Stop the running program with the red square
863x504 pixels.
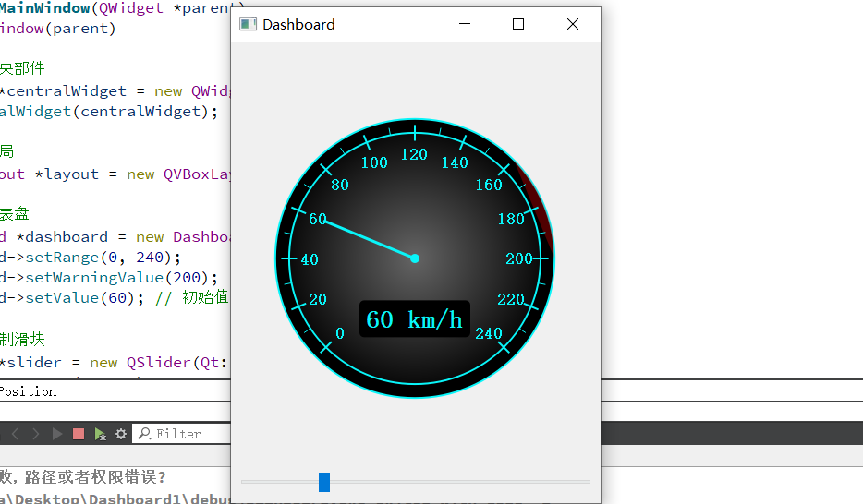coord(79,434)
